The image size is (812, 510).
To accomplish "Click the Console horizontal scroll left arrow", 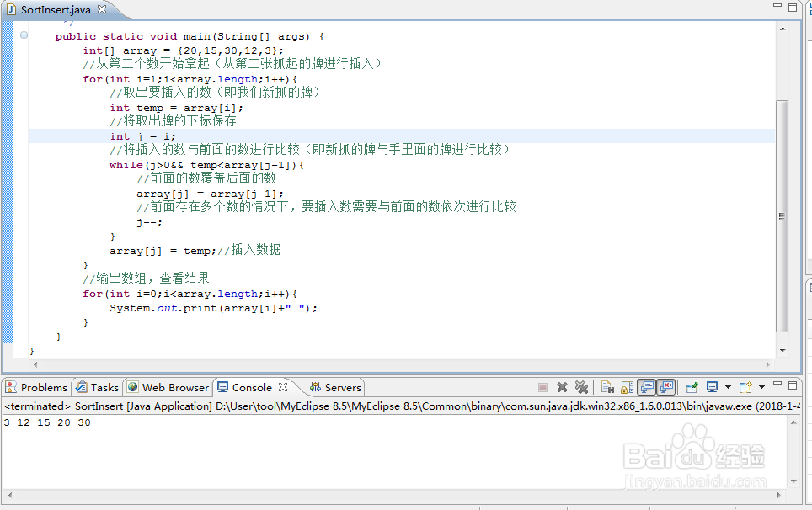I will 10,495.
